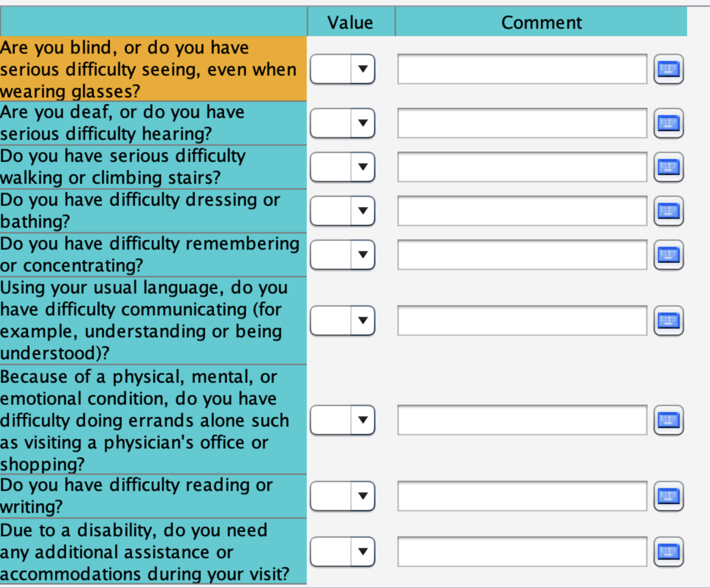
Task: Open Value dropdown for reading or writing
Action: coord(362,496)
